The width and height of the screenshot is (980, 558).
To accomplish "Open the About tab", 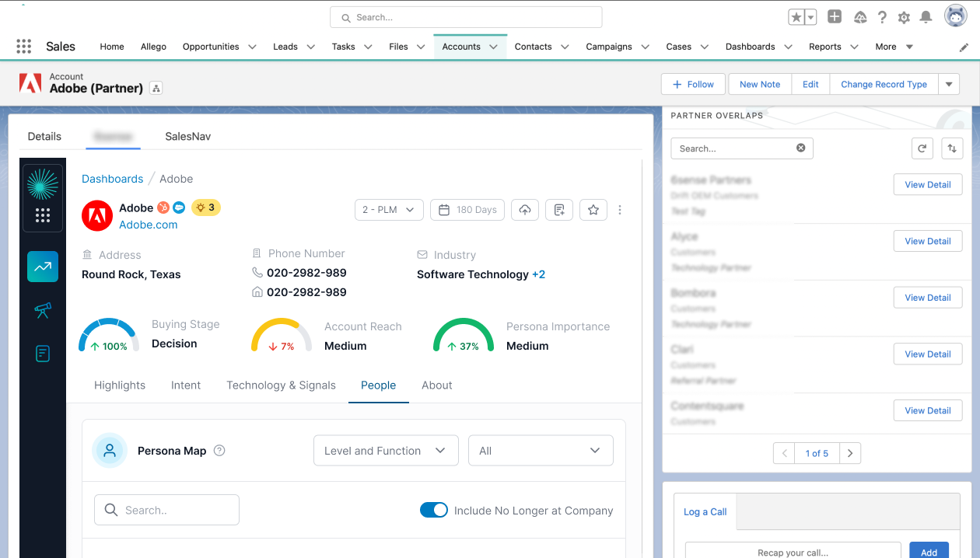I will (437, 385).
